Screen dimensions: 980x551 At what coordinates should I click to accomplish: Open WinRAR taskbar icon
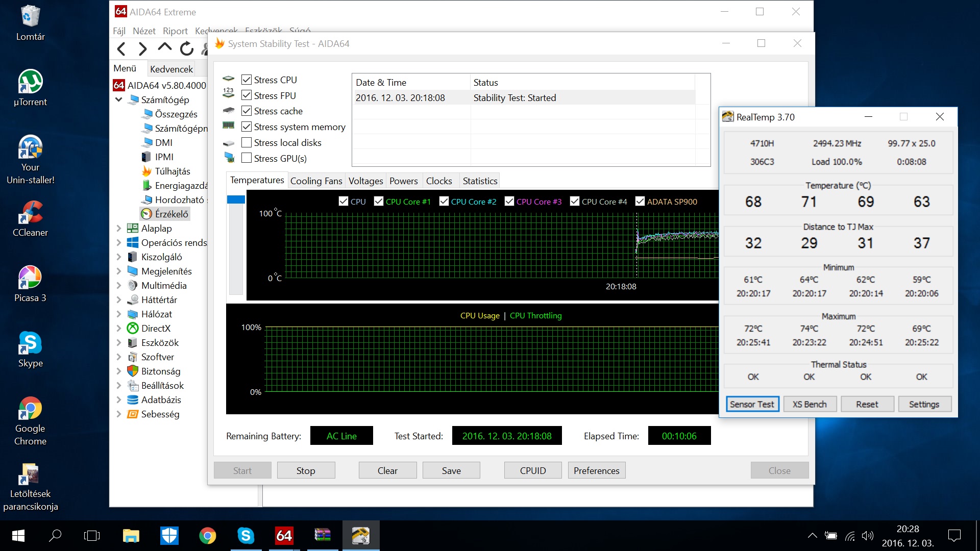point(323,536)
